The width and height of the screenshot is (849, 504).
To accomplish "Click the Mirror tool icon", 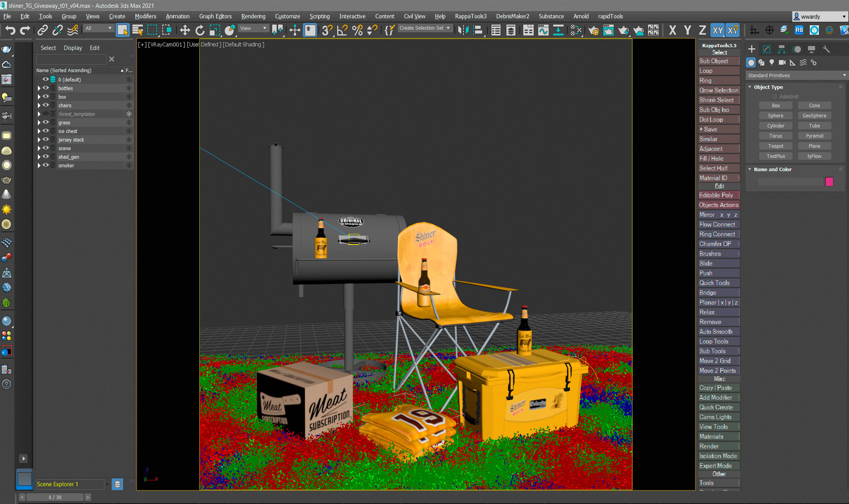I will point(463,30).
